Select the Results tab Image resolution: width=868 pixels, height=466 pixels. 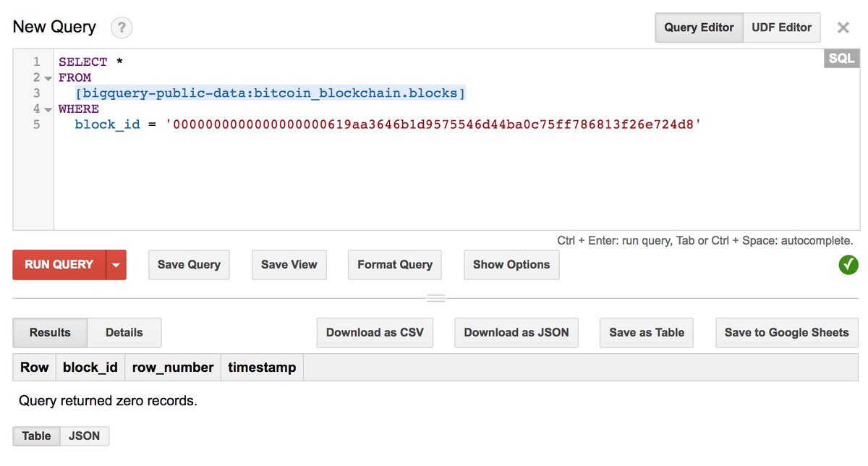(50, 333)
